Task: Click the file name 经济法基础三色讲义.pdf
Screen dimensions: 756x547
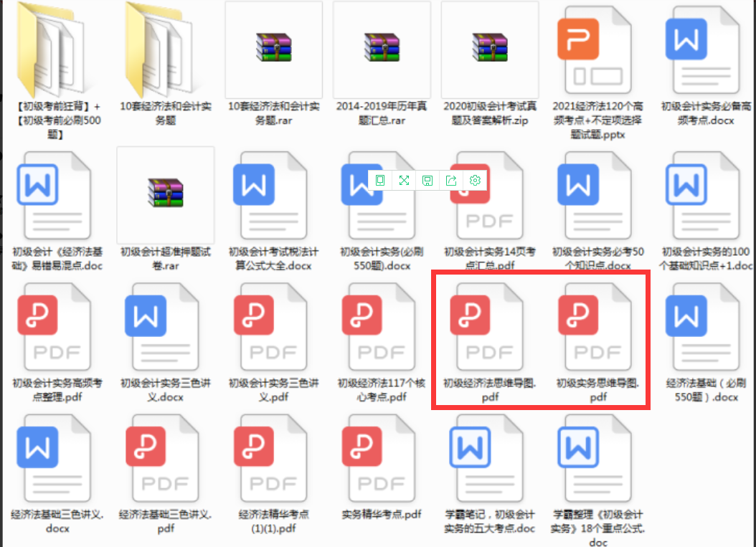Action: click(x=166, y=521)
